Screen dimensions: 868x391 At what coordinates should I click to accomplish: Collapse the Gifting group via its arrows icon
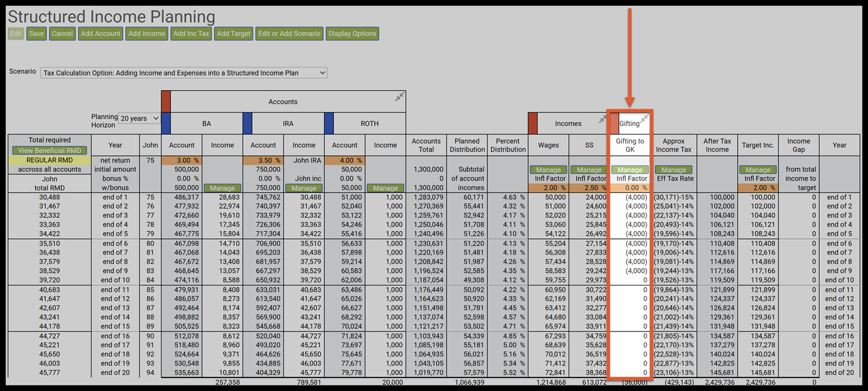[644, 119]
